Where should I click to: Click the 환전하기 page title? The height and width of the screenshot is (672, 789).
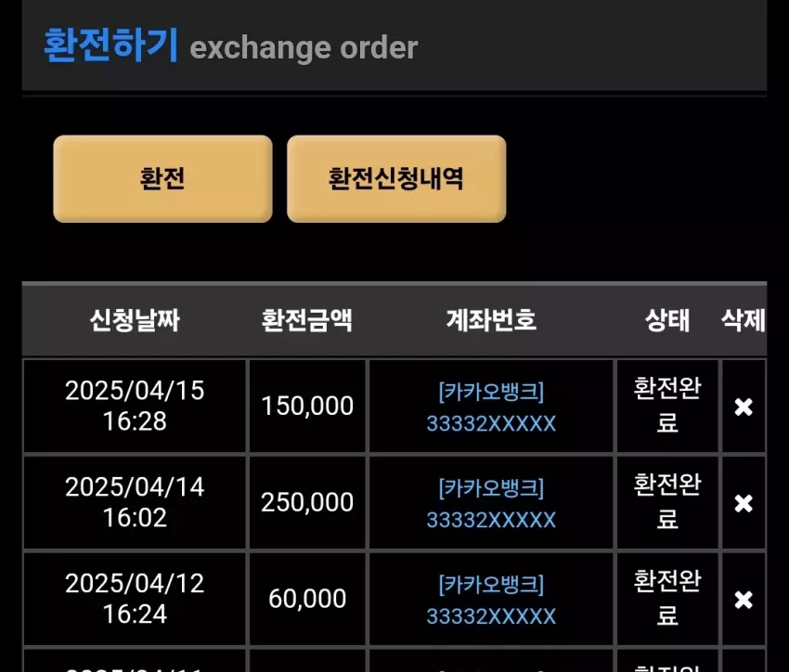(x=111, y=45)
